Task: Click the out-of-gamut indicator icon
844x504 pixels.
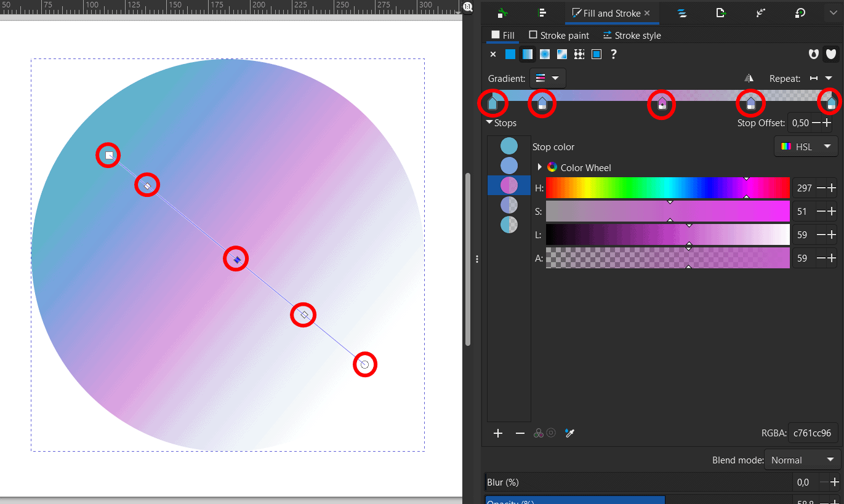Action: [551, 433]
